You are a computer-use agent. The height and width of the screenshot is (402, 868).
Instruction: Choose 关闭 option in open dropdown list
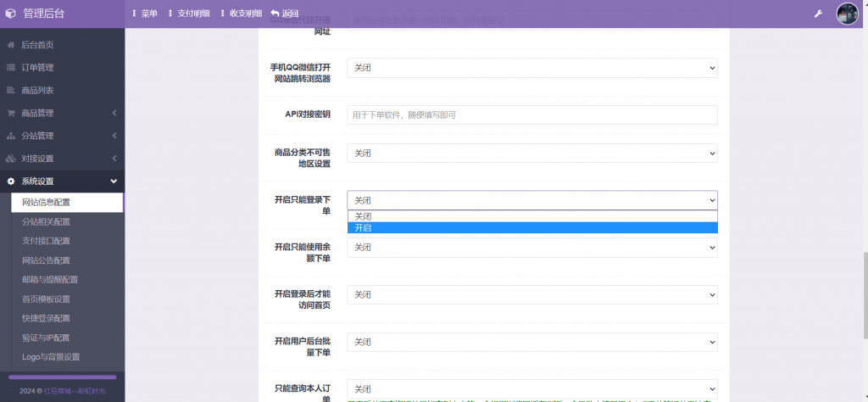click(x=532, y=216)
